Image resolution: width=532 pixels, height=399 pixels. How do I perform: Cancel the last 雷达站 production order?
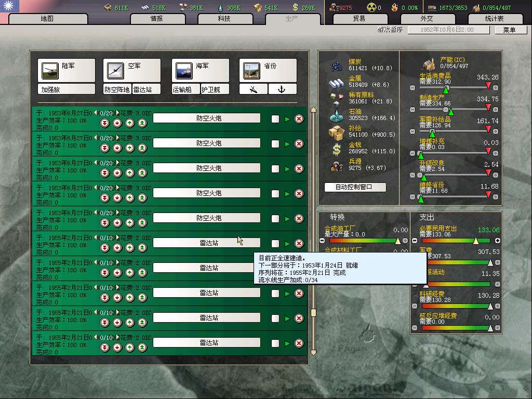[x=299, y=343]
